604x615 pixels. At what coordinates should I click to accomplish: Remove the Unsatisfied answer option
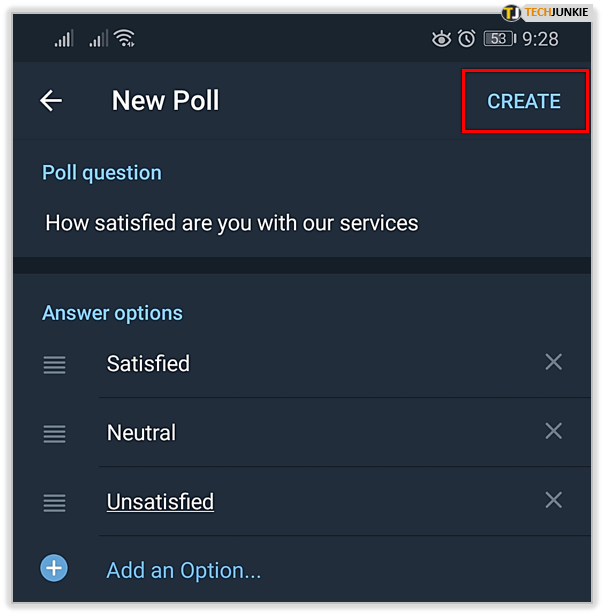click(553, 500)
